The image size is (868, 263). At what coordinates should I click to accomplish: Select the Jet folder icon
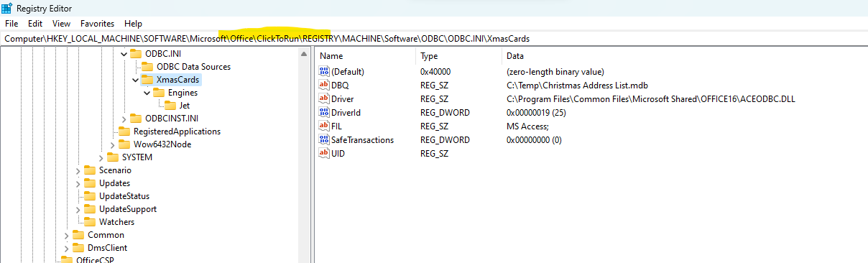pos(170,106)
